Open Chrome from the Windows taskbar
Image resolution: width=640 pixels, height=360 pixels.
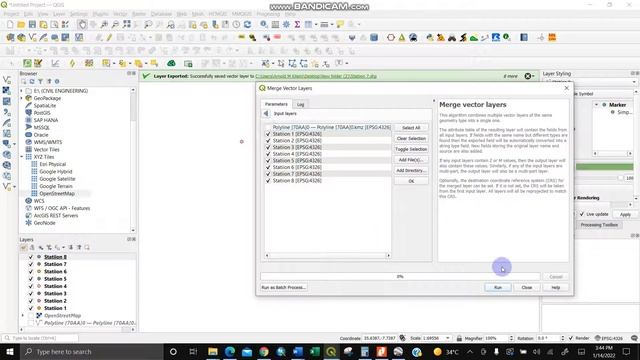click(264, 351)
